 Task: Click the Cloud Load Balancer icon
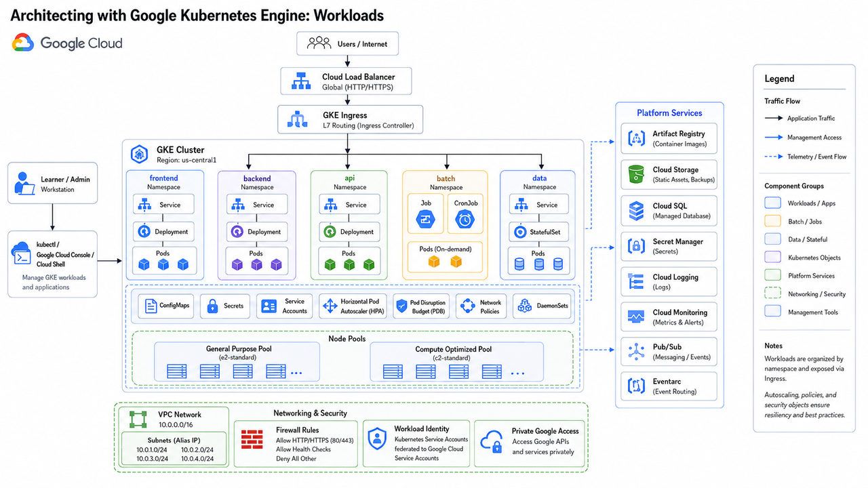pos(301,82)
